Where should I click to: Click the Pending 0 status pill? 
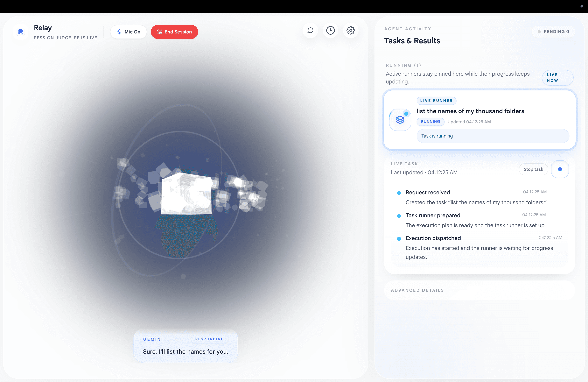coord(553,32)
